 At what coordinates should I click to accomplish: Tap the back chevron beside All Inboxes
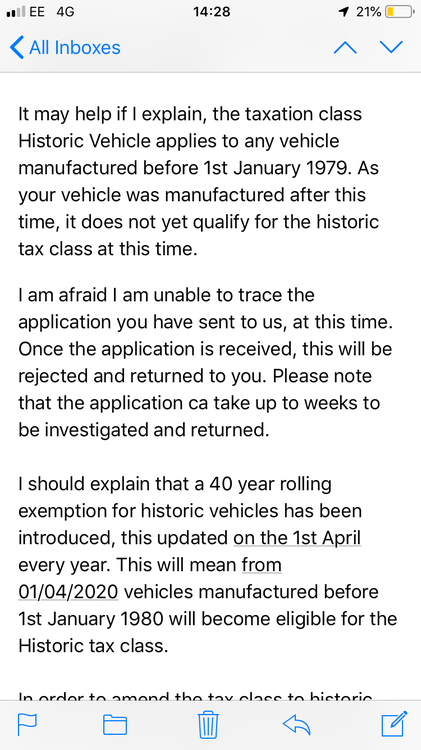coord(16,47)
